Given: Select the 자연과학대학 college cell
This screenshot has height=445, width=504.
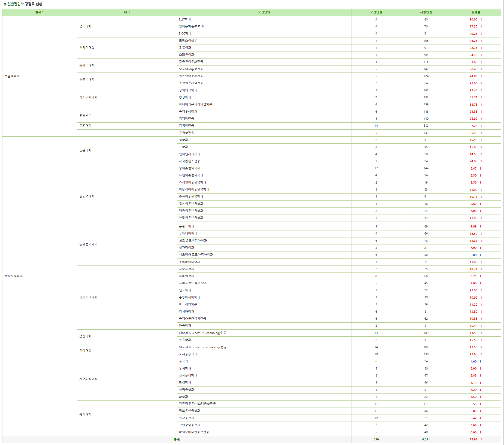Looking at the screenshot, I should 127,379.
